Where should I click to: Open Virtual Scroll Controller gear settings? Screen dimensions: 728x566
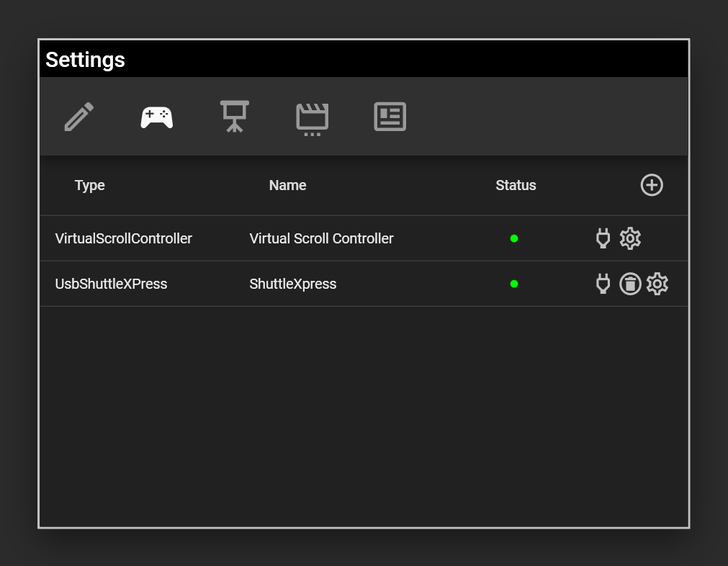630,238
